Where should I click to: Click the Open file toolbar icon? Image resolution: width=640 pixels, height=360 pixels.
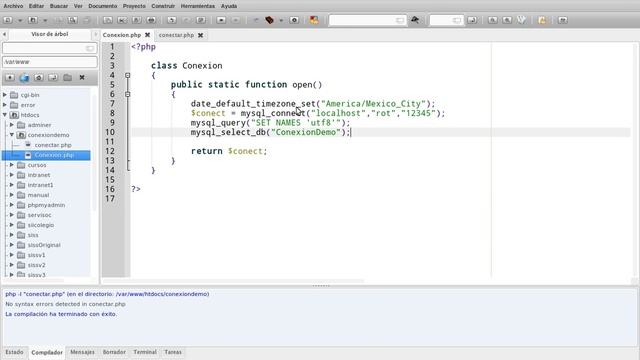(33, 20)
